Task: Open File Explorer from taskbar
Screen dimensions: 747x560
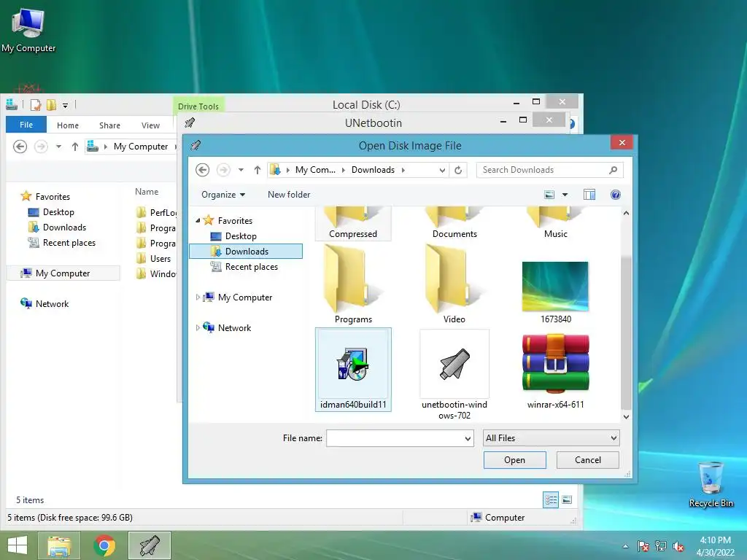Action: (x=59, y=545)
